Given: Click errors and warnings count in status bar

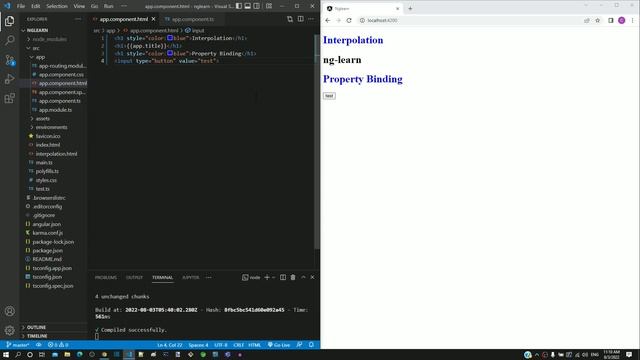Looking at the screenshot, I should (x=58, y=345).
